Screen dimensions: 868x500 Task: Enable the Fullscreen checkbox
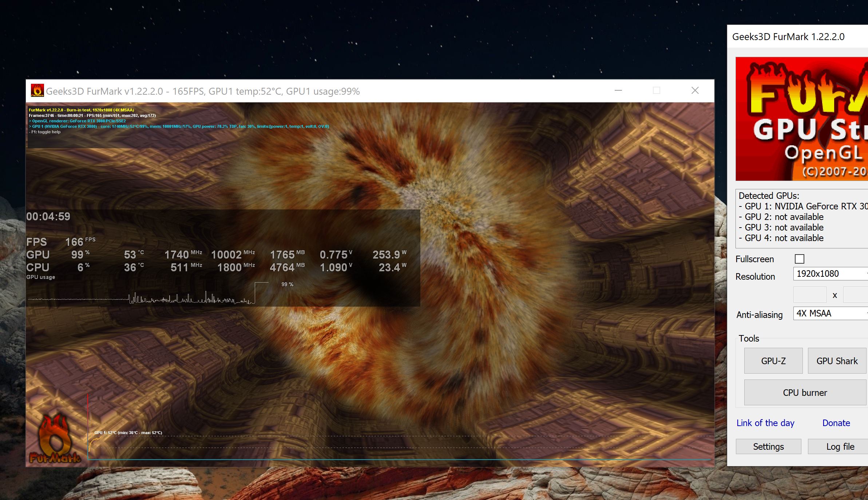pyautogui.click(x=799, y=259)
